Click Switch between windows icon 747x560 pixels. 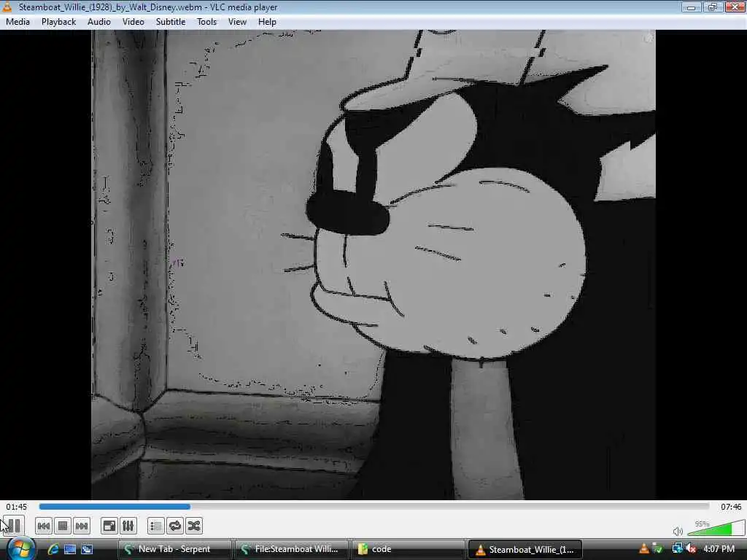pos(87,549)
